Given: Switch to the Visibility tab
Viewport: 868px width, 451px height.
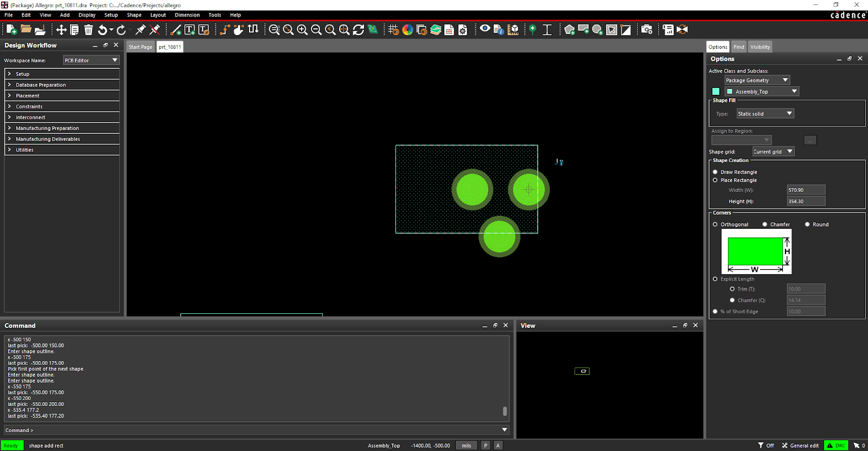Looking at the screenshot, I should pos(760,47).
